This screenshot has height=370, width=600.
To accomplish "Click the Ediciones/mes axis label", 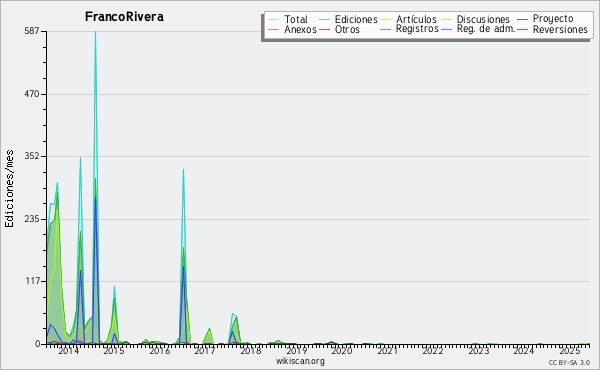I will tap(9, 189).
